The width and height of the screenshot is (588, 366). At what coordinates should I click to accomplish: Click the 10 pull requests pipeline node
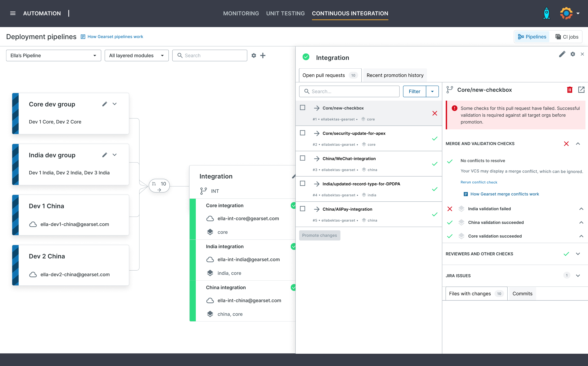tap(159, 186)
